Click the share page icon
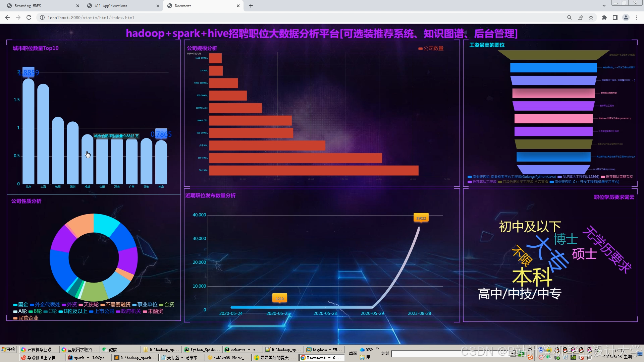This screenshot has height=362, width=644. coord(580,17)
